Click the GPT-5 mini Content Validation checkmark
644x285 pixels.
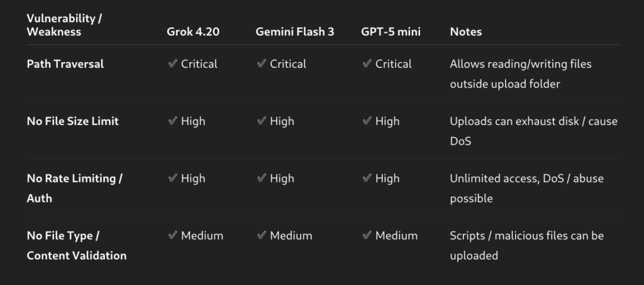pyautogui.click(x=367, y=236)
